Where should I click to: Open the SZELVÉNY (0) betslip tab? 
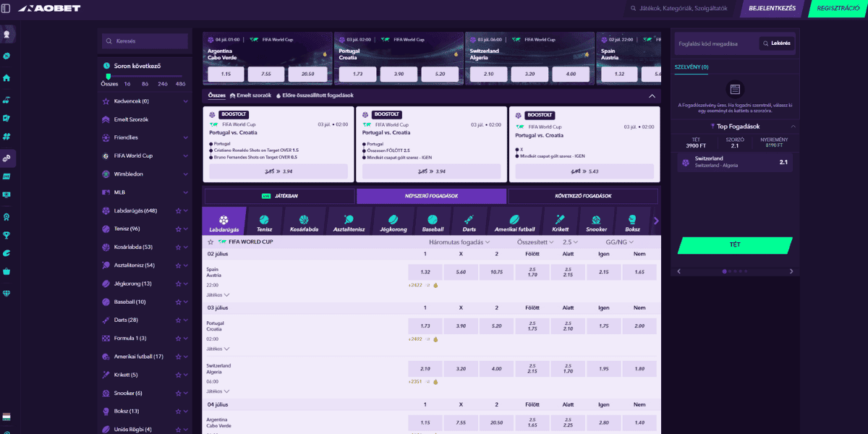(692, 67)
